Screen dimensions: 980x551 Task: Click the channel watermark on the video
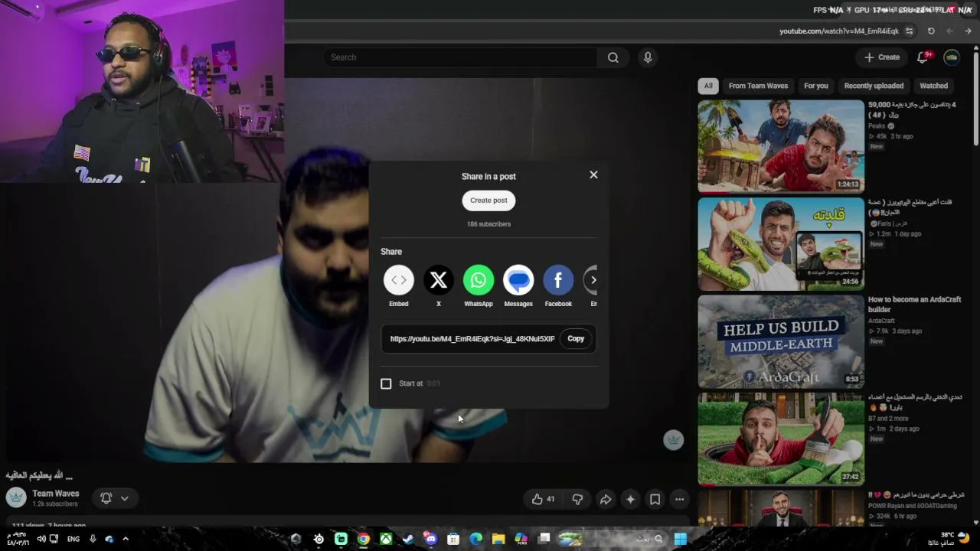tap(673, 439)
